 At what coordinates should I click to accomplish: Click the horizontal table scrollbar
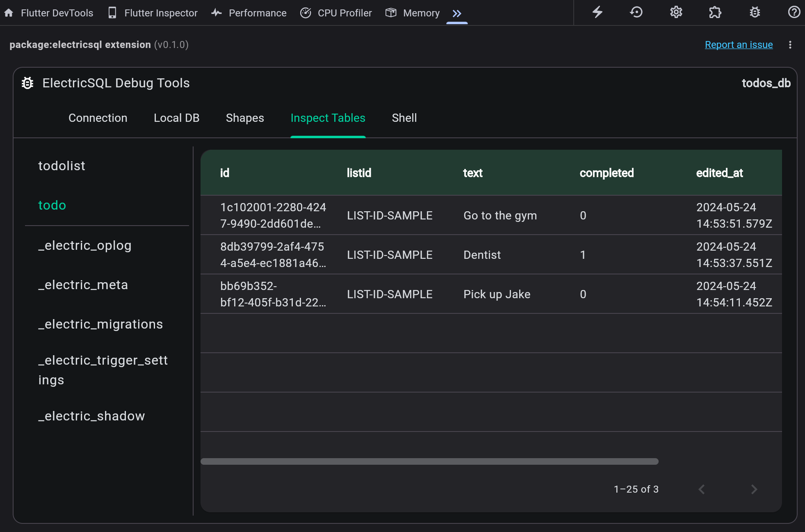(429, 461)
